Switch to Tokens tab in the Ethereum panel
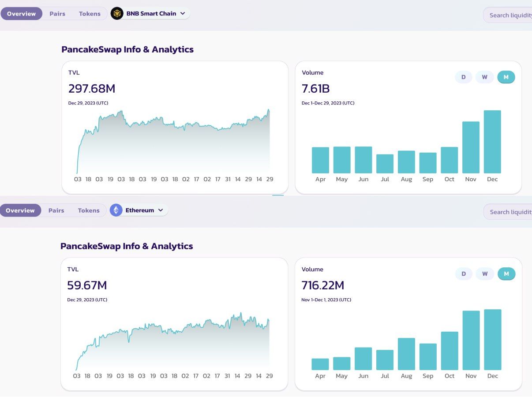The height and width of the screenshot is (397, 532). pos(89,210)
